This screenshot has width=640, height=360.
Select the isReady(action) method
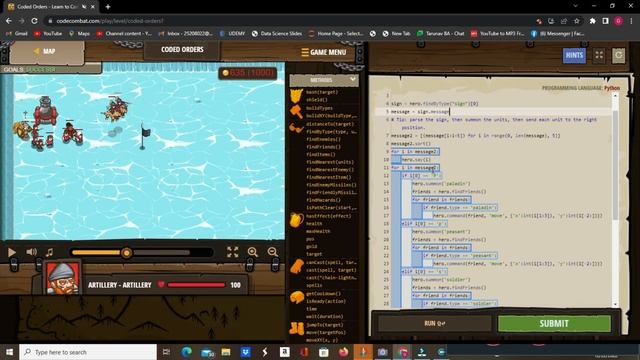point(326,301)
